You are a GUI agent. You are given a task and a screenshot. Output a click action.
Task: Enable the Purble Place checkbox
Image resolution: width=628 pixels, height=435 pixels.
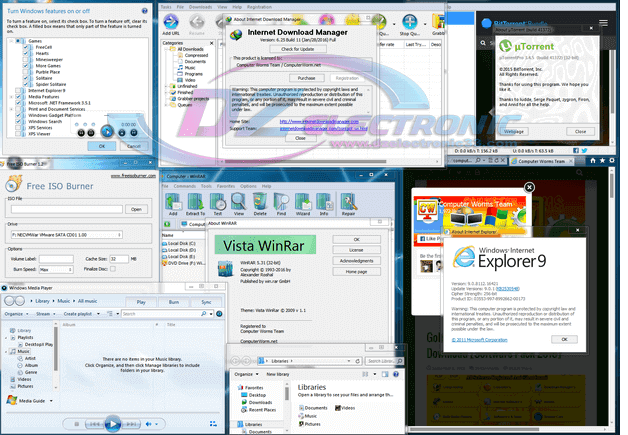pos(25,72)
